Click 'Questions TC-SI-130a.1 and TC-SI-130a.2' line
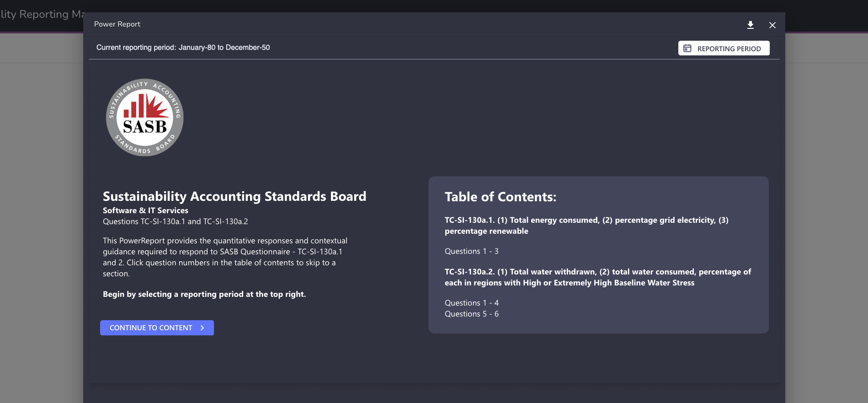Screen dimensions: 868x403 click(175, 221)
